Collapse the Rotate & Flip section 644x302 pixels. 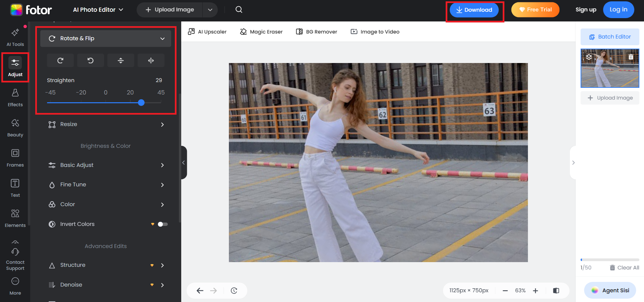[162, 38]
